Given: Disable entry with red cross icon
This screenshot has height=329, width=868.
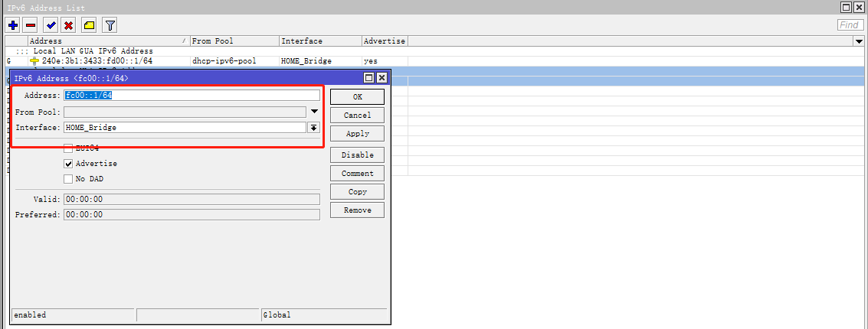Looking at the screenshot, I should tap(69, 25).
